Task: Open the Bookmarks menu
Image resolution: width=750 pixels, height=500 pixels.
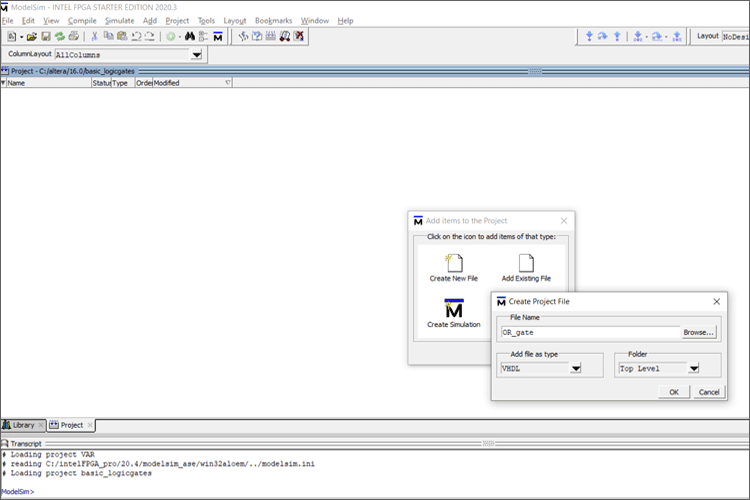Action: [x=274, y=21]
